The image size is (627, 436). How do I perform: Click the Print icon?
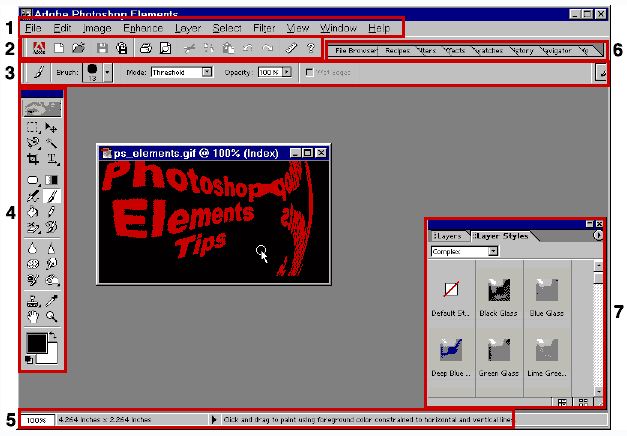[146, 48]
